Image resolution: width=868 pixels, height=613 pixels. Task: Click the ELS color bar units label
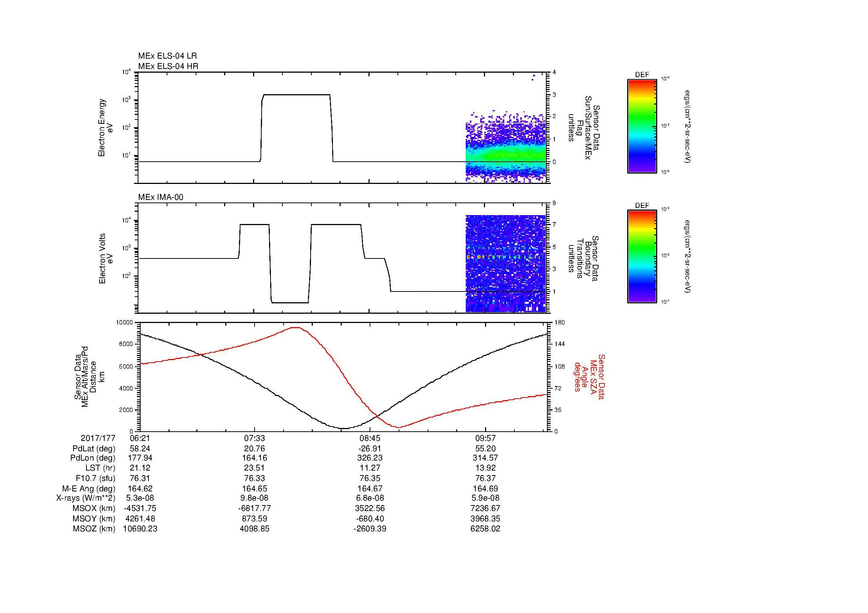pos(688,126)
